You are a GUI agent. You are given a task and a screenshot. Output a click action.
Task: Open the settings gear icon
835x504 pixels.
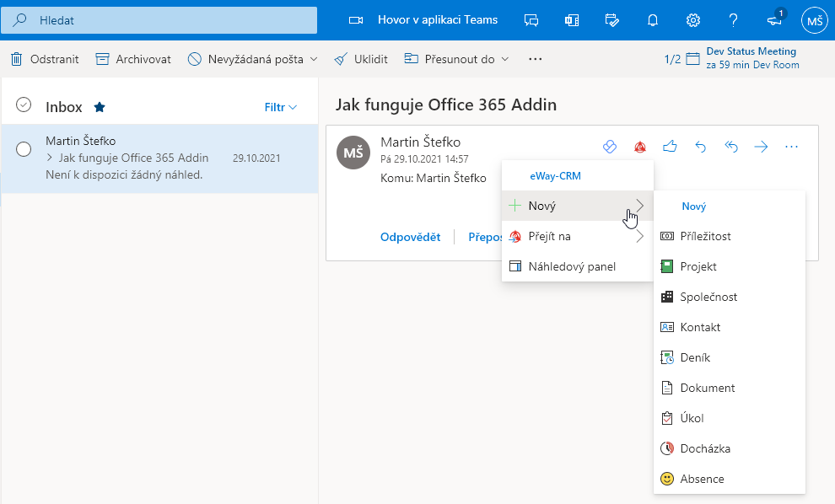tap(692, 20)
